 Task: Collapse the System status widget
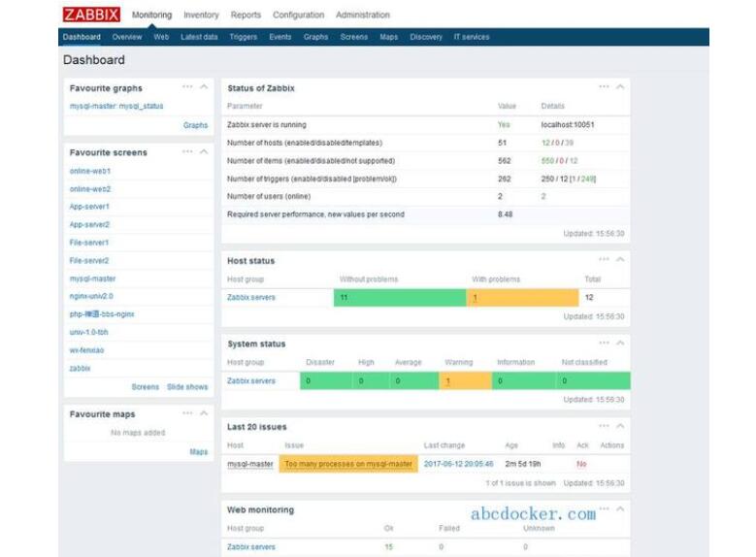620,343
